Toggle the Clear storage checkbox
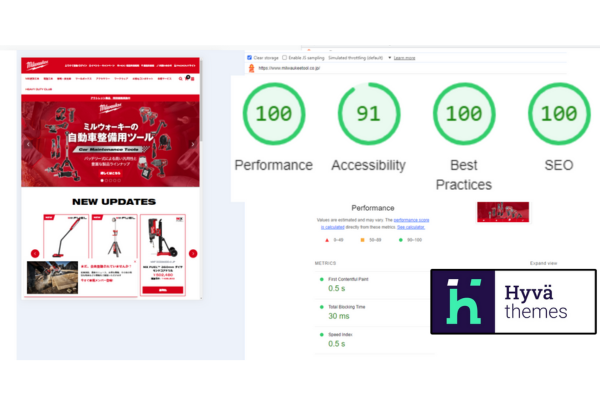The width and height of the screenshot is (600, 400). (x=250, y=58)
